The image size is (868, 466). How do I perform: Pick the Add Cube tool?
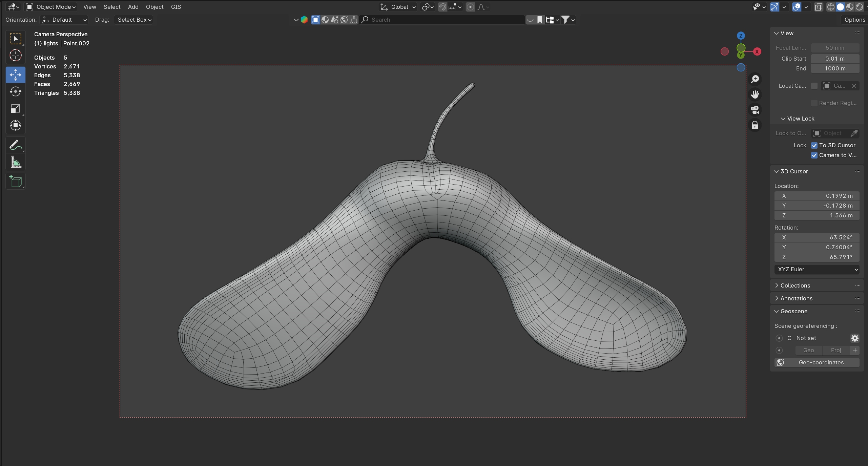tap(16, 182)
